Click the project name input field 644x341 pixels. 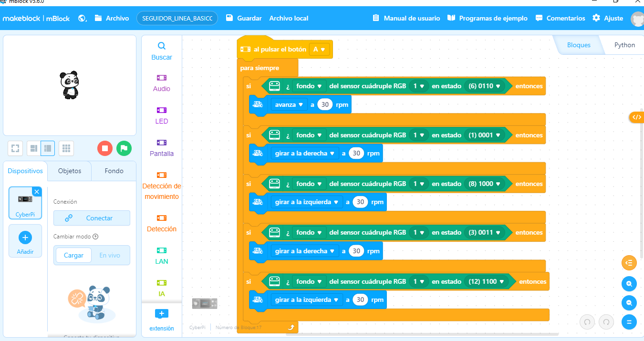pyautogui.click(x=177, y=18)
